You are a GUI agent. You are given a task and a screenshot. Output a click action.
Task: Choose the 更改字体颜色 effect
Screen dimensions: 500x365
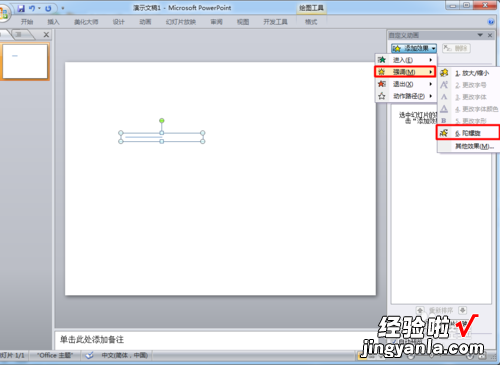[x=469, y=109]
